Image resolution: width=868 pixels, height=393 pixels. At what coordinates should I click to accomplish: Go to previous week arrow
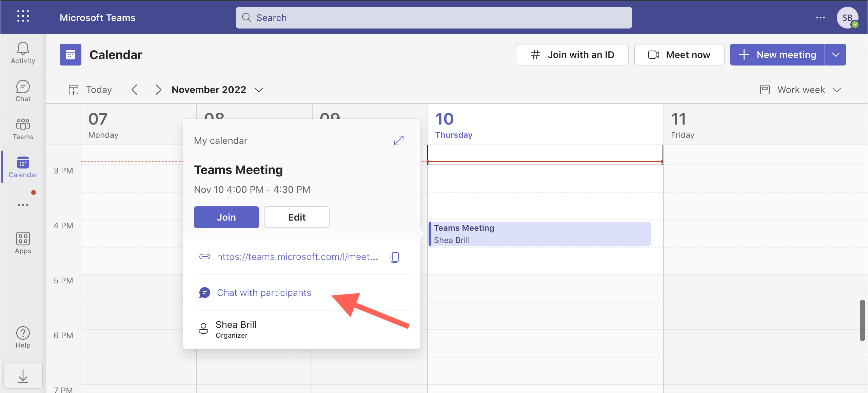pyautogui.click(x=134, y=90)
